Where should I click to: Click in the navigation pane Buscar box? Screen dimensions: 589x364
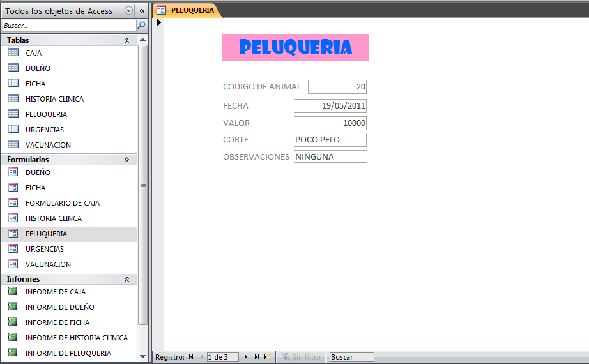(69, 26)
